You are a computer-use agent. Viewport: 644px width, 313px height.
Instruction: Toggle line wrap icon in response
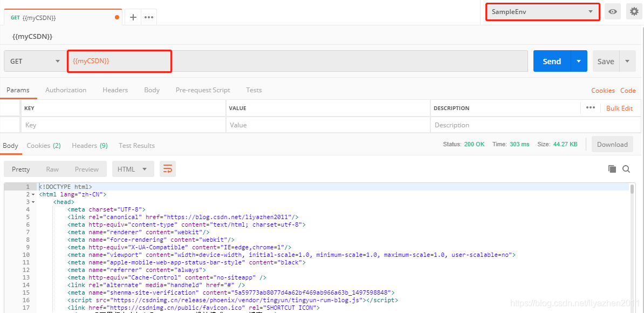(x=168, y=169)
